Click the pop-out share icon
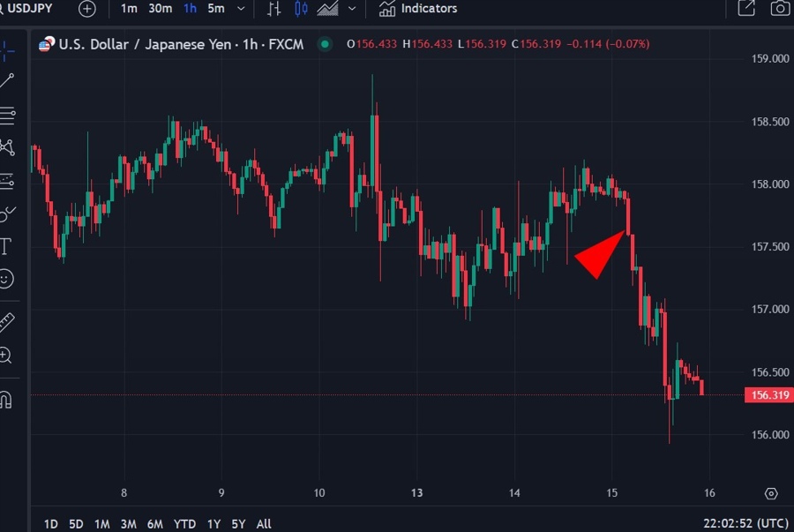The width and height of the screenshot is (794, 532). click(746, 8)
